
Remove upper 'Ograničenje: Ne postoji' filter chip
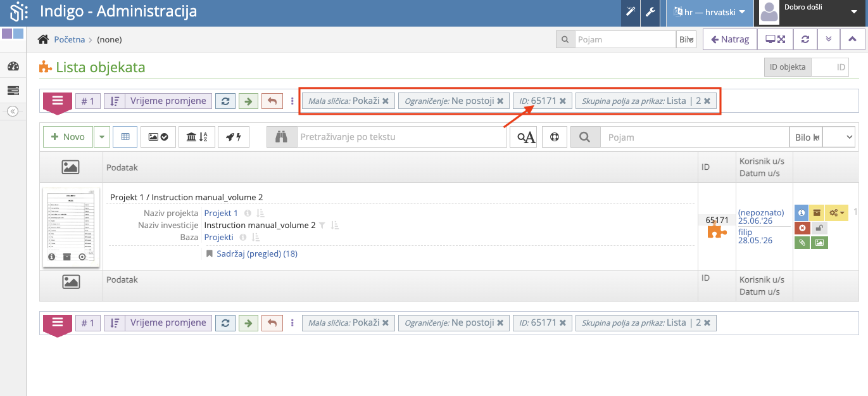coord(500,101)
